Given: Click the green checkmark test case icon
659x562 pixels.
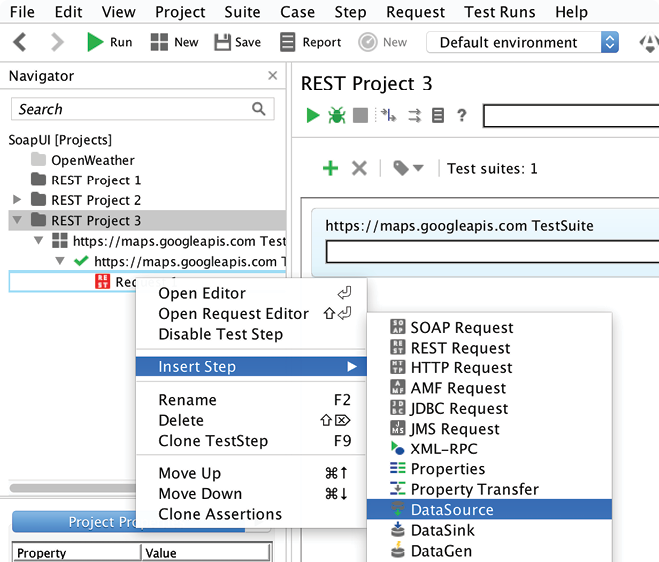Looking at the screenshot, I should tap(81, 261).
